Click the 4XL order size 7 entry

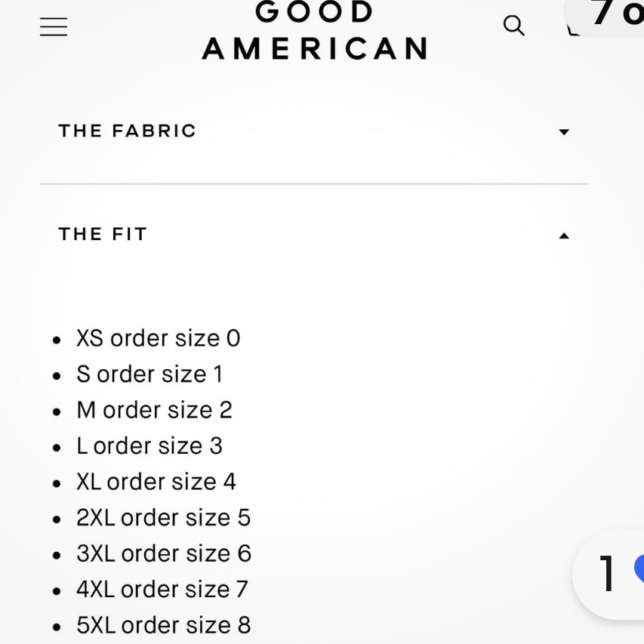point(162,590)
